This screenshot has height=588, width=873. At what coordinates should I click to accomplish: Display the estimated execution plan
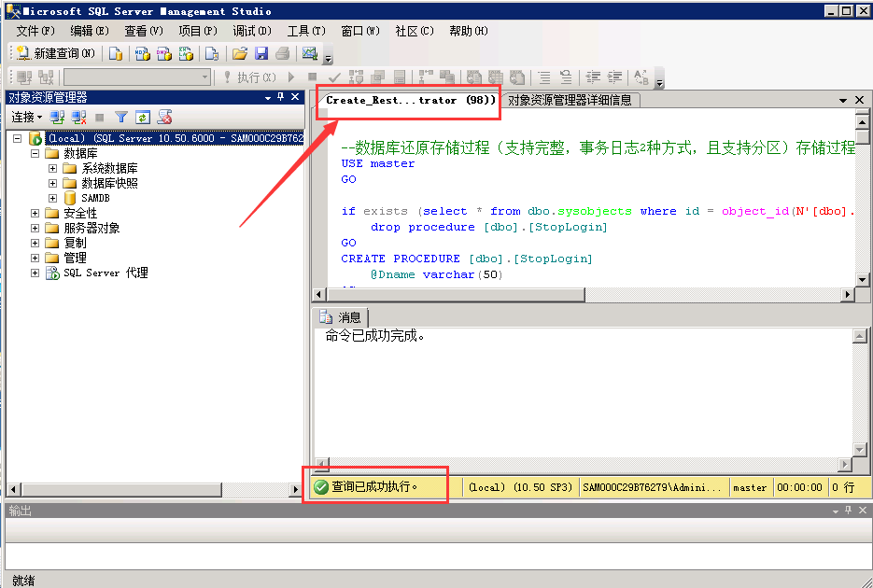pyautogui.click(x=357, y=77)
